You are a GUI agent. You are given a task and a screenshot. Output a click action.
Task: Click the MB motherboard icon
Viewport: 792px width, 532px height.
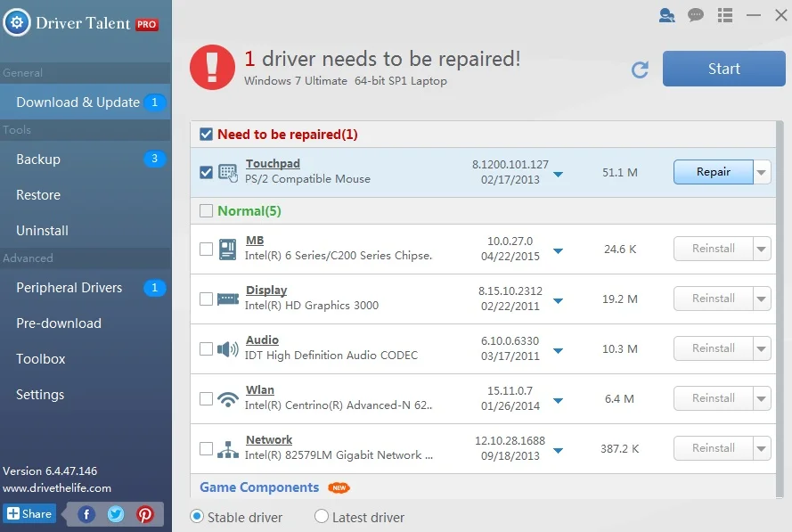[228, 250]
